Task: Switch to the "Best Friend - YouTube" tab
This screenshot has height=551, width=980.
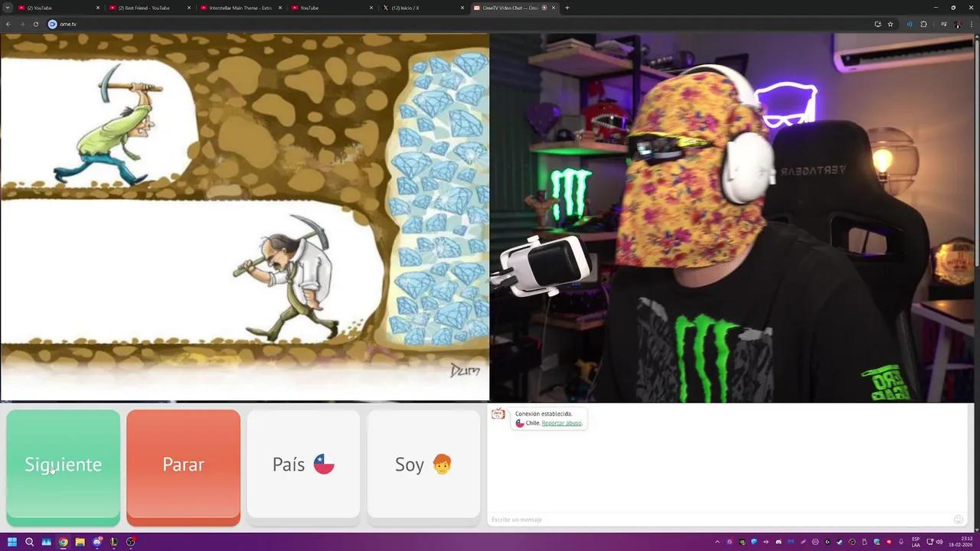Action: (x=145, y=8)
